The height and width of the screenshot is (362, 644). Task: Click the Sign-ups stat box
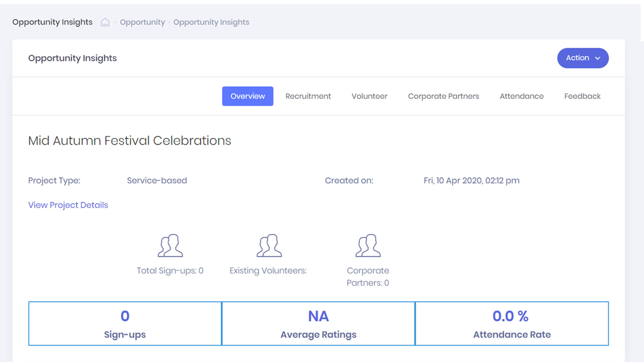[x=125, y=323]
